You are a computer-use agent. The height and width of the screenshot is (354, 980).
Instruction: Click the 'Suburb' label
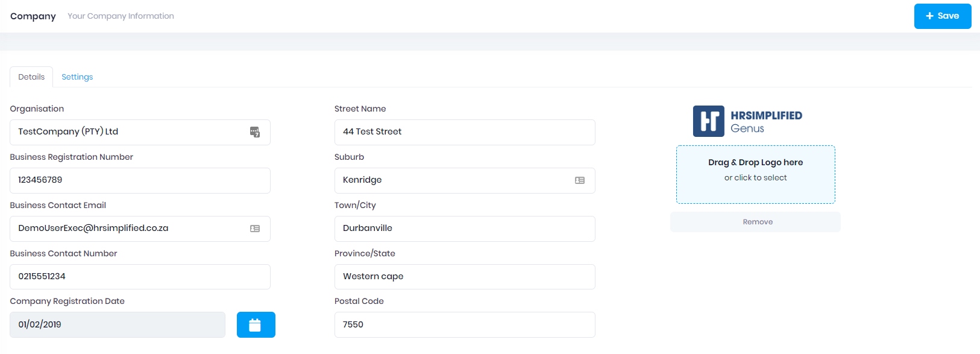pos(349,157)
